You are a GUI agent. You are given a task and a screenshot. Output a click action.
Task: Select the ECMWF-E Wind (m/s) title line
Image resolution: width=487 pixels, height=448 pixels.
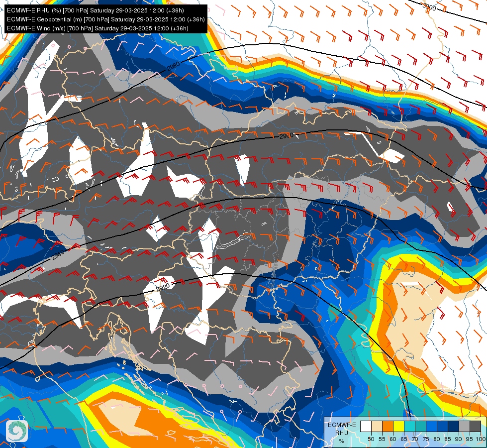97,28
